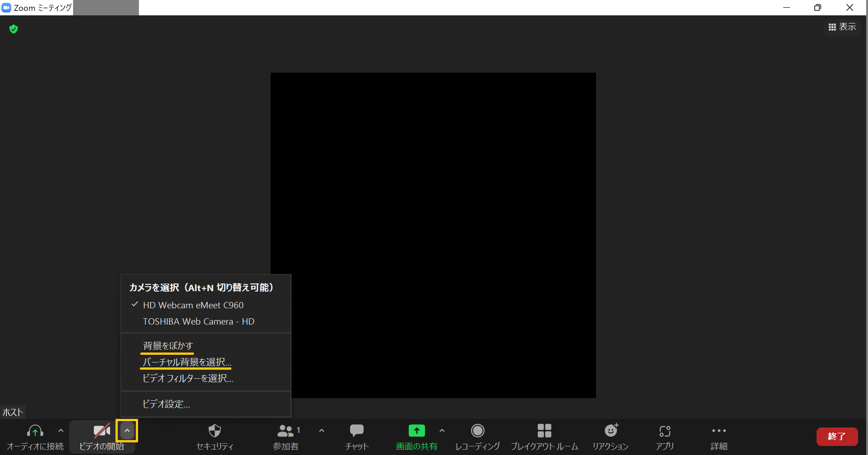The height and width of the screenshot is (455, 868).
Task: Click the green Share Screen icon
Action: point(416,431)
